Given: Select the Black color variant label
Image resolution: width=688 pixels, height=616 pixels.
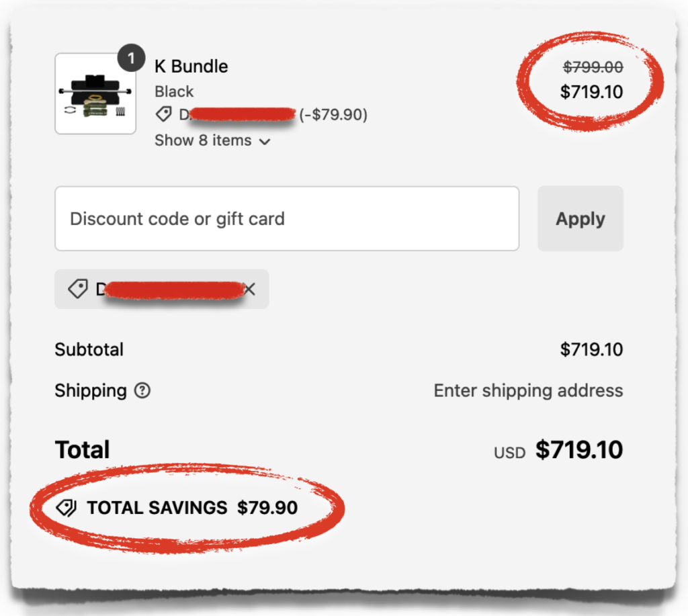Looking at the screenshot, I should pyautogui.click(x=173, y=91).
